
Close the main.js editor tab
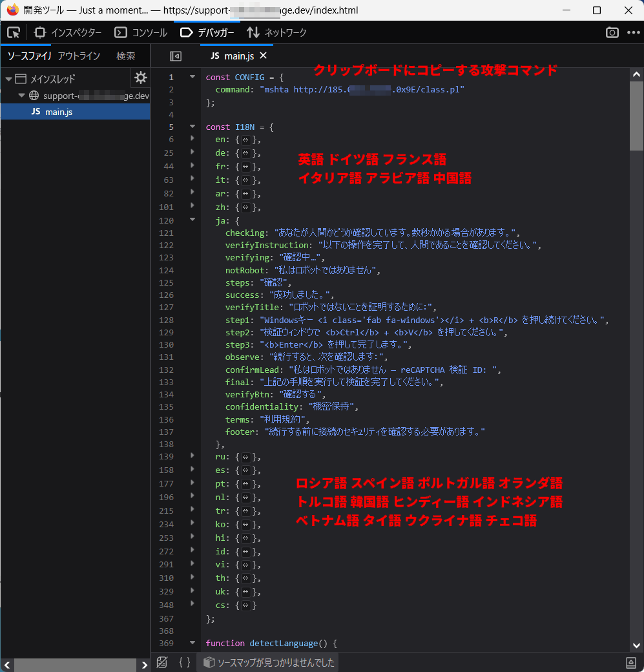coord(264,56)
